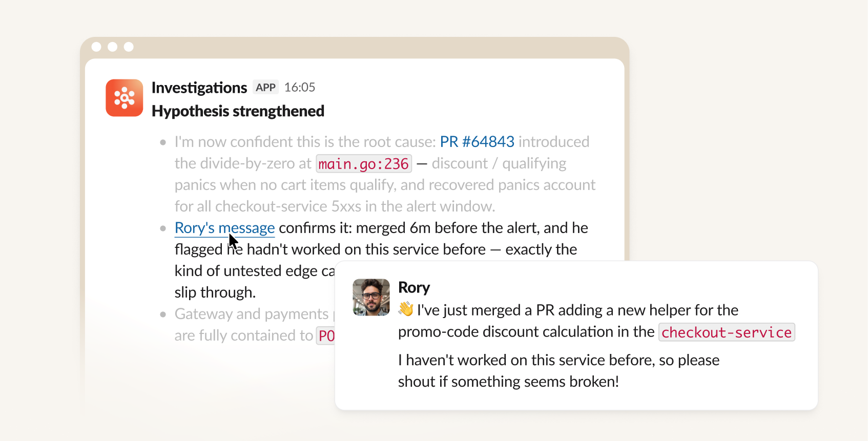Click the first bullet's root cause text
The width and height of the screenshot is (868, 441).
click(x=385, y=174)
